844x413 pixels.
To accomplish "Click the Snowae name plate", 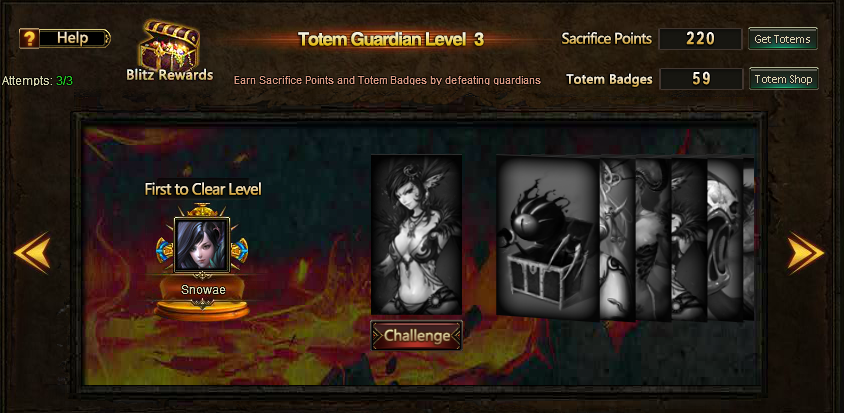I will 203,290.
